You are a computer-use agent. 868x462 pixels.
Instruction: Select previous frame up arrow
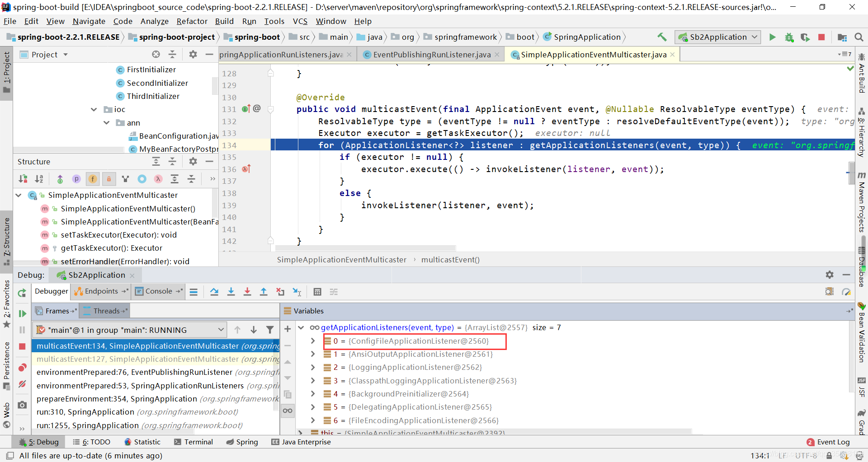point(237,330)
